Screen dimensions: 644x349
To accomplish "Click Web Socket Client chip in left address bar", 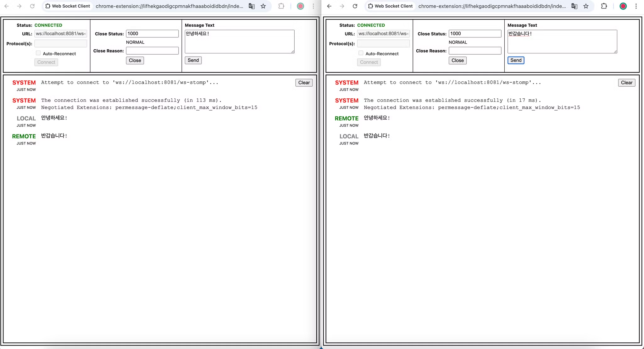I will [x=68, y=6].
